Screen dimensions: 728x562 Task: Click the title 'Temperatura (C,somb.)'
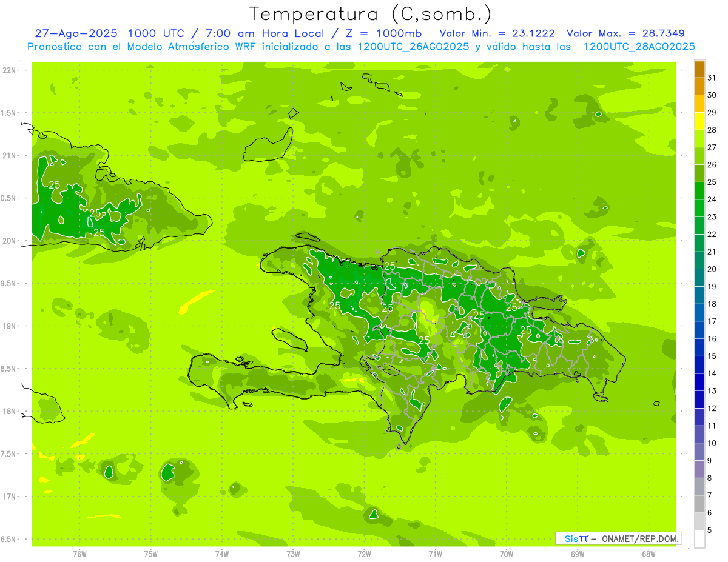coord(371,13)
